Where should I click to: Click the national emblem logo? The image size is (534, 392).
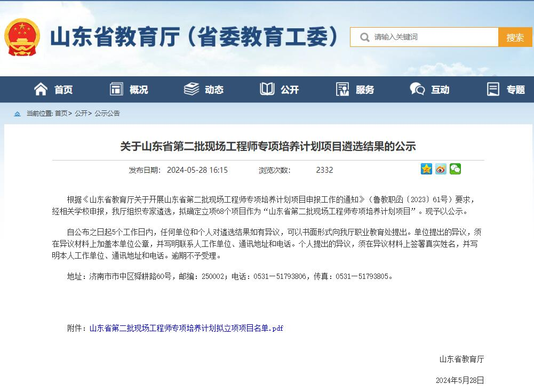pos(22,37)
